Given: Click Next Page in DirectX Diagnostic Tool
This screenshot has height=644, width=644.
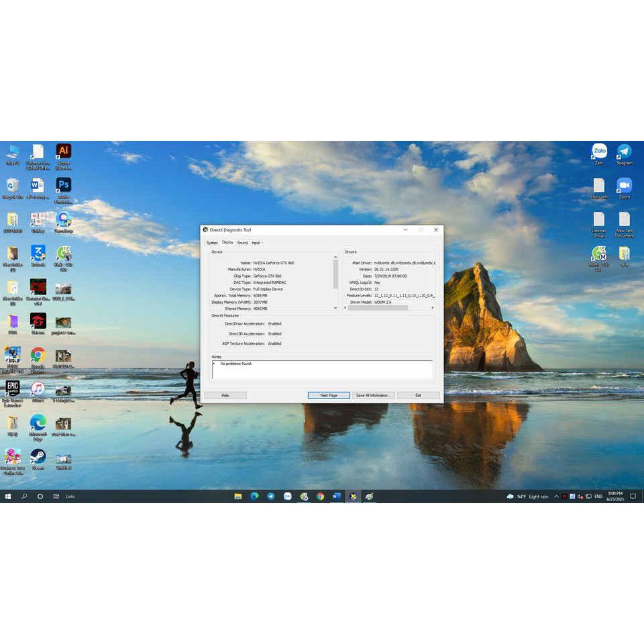Looking at the screenshot, I should coord(328,395).
